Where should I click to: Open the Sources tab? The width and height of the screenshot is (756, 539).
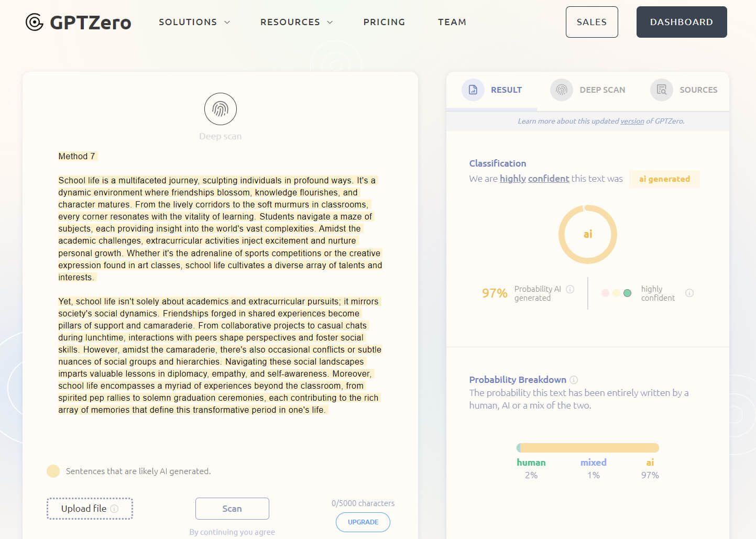699,90
